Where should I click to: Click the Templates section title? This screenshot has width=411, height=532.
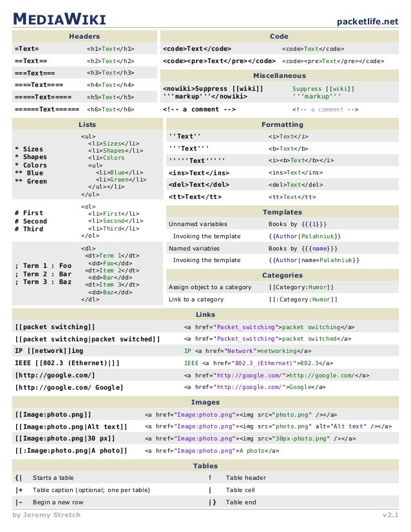(282, 212)
